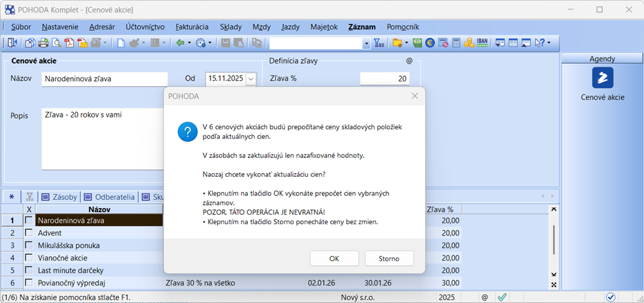Open print preview magnifier icon

tap(56, 43)
